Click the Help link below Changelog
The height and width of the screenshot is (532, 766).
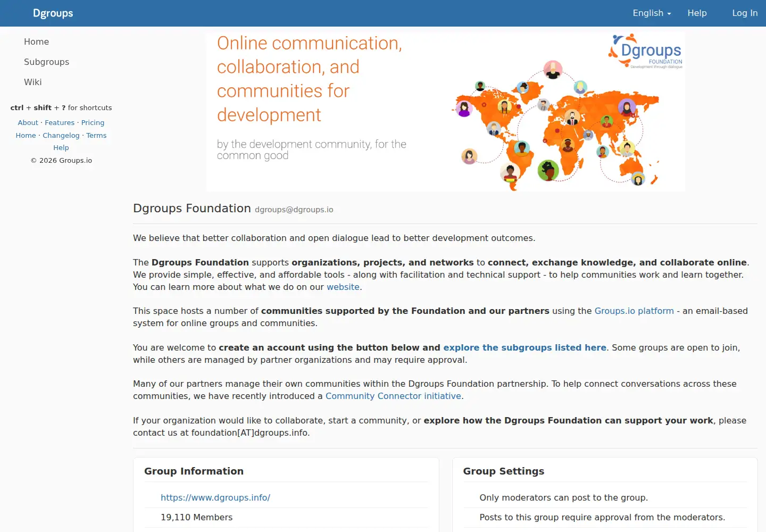61,147
